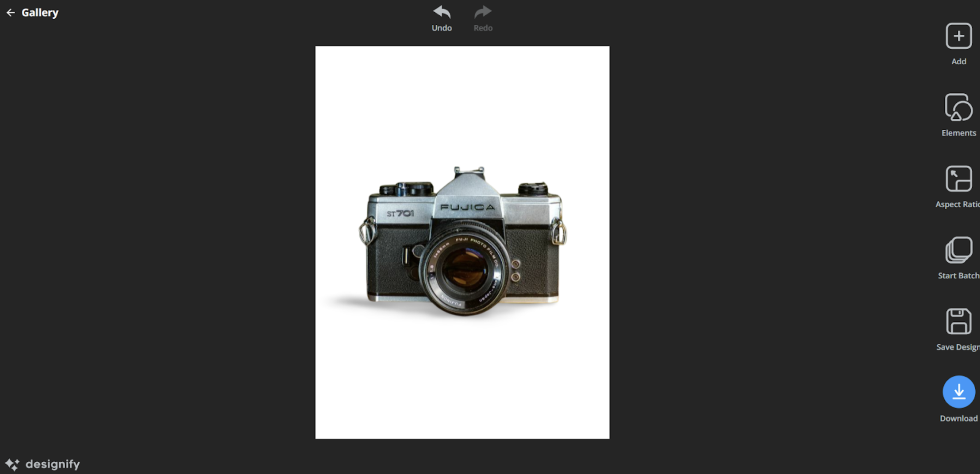Start Batch processing icon
Image resolution: width=980 pixels, height=474 pixels.
click(958, 250)
